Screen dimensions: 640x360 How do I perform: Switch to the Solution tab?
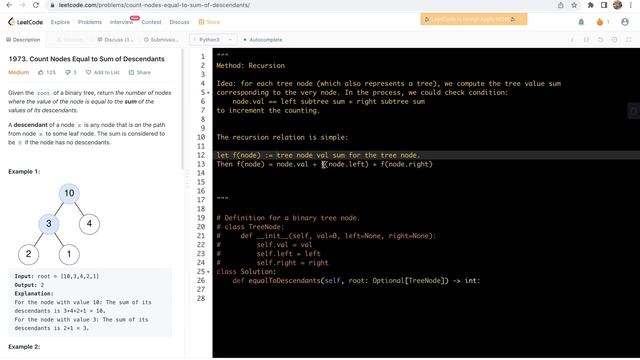point(70,40)
